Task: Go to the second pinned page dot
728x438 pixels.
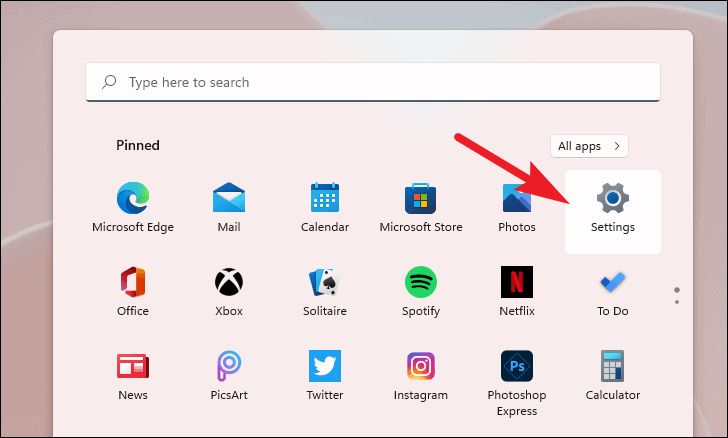Action: 677,302
